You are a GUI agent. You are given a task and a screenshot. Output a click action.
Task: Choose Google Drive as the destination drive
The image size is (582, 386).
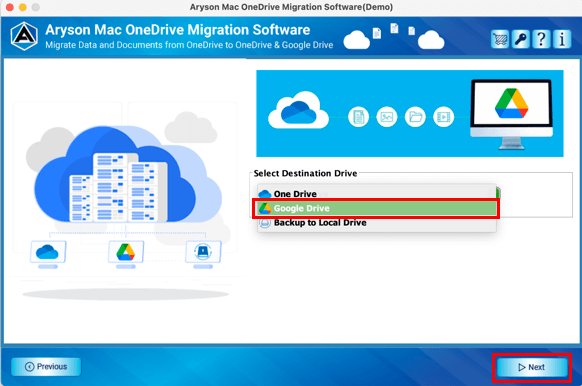(x=376, y=208)
